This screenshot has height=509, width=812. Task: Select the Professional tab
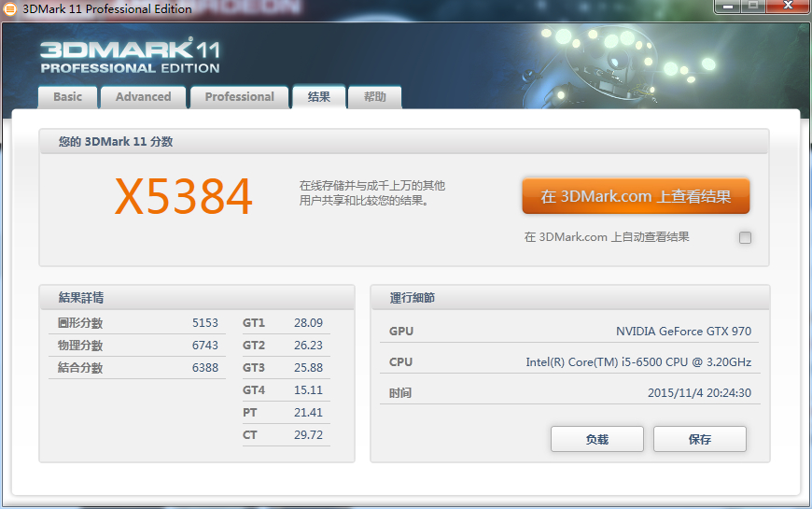(239, 97)
